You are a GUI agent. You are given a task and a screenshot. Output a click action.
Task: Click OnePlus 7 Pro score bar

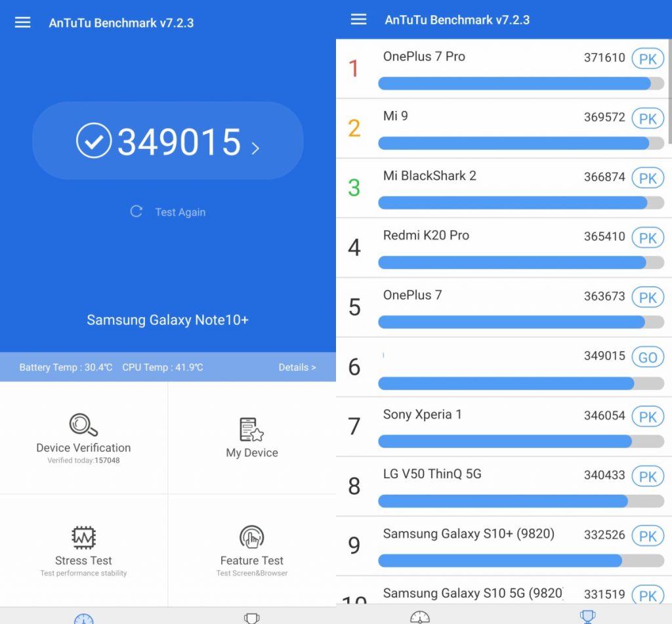tap(521, 83)
